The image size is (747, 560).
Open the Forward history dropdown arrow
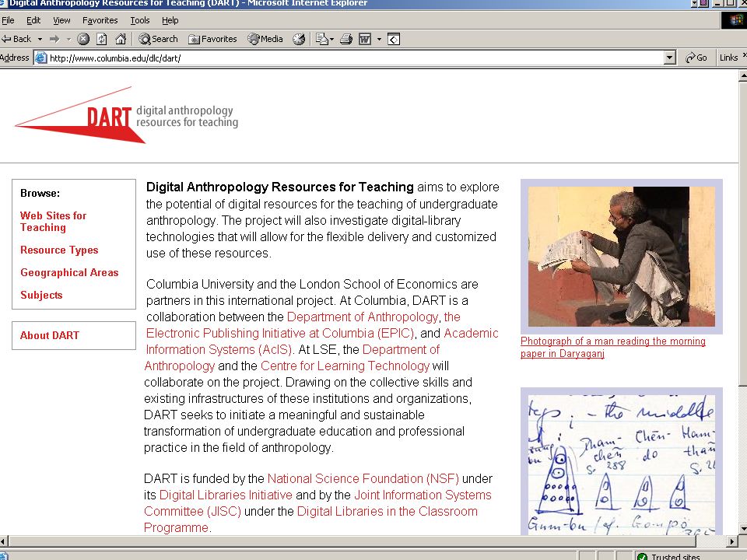click(68, 39)
